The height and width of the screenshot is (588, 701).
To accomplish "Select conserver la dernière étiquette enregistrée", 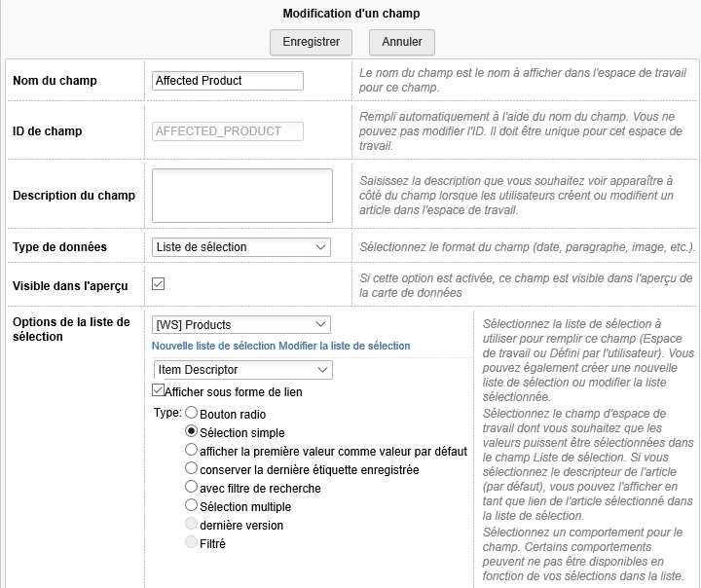I will [x=192, y=468].
